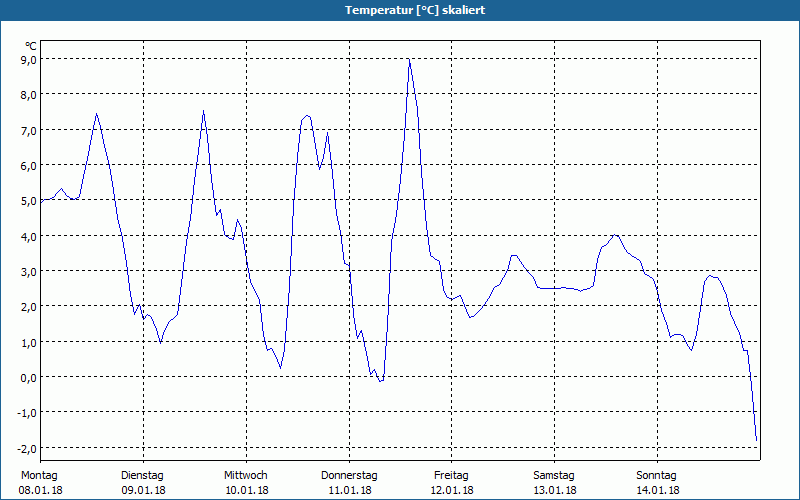Click the Freitag day label

(452, 476)
